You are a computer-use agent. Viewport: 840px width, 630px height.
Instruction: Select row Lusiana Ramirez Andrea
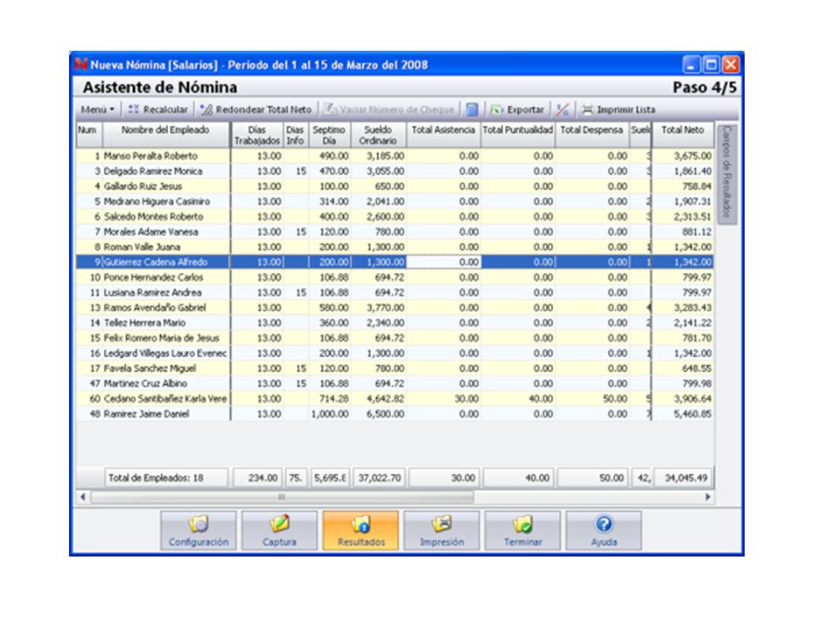click(x=395, y=292)
